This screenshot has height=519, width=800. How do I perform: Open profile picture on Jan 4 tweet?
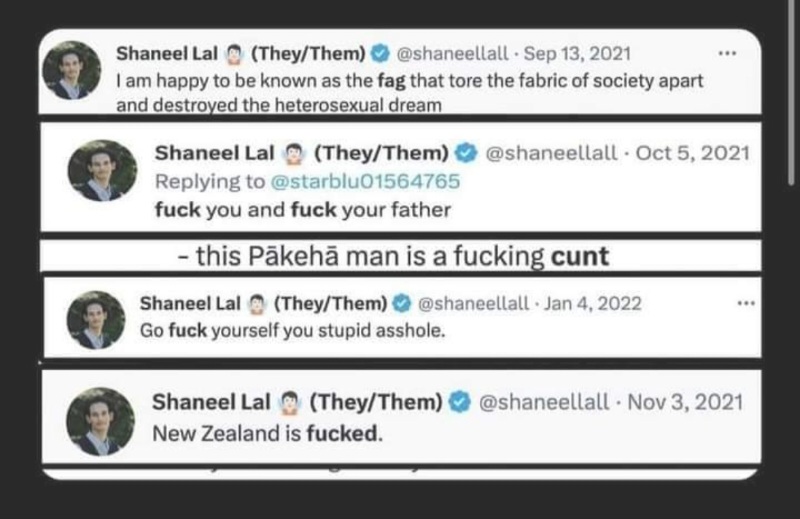click(96, 320)
